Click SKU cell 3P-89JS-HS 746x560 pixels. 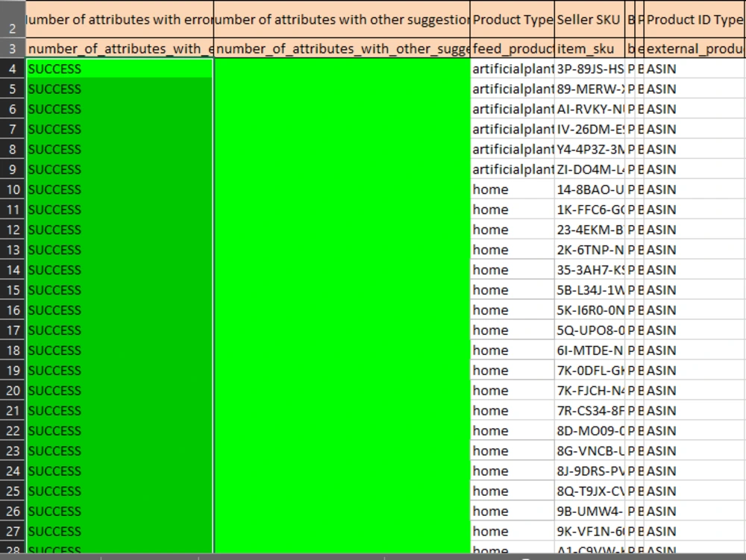pyautogui.click(x=589, y=69)
